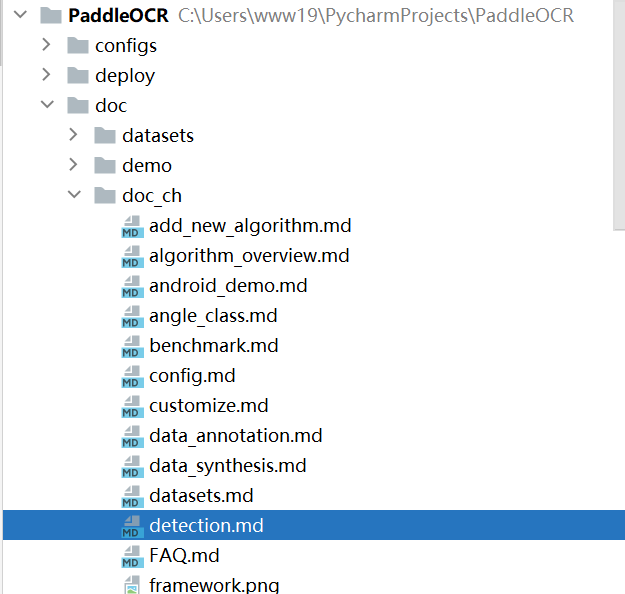The width and height of the screenshot is (625, 594).
Task: Click the markdown icon of data_synthesis.md
Action: point(132,466)
